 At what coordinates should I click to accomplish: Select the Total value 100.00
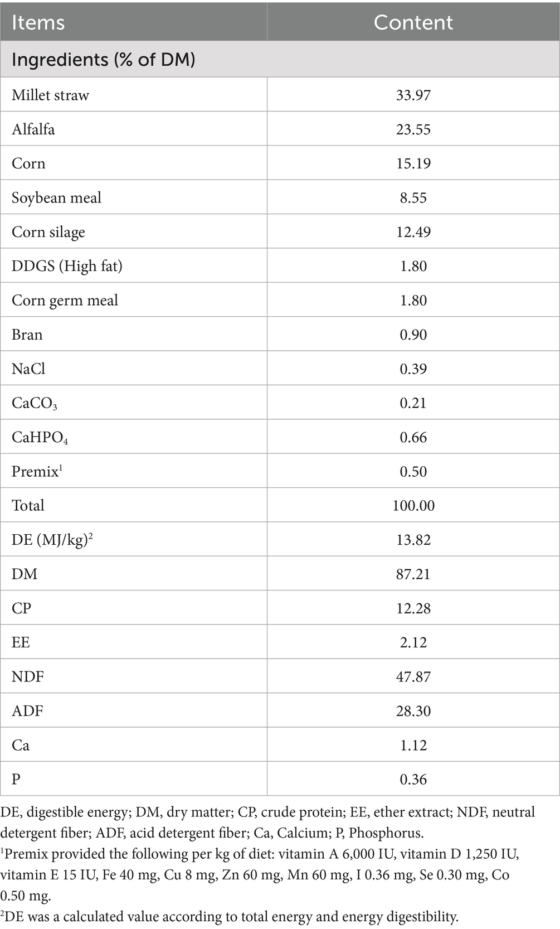(413, 506)
